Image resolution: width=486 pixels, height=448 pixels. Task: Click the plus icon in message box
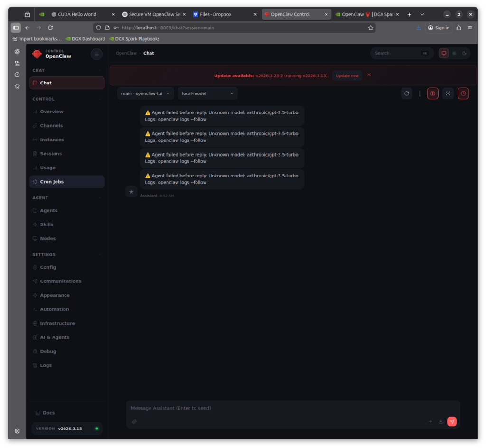(430, 421)
